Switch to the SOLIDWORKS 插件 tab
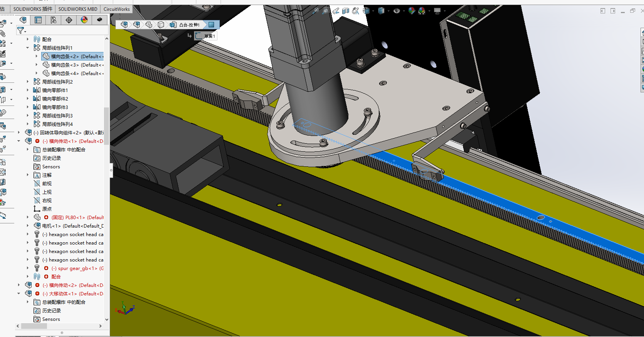644x337 pixels. coord(33,9)
